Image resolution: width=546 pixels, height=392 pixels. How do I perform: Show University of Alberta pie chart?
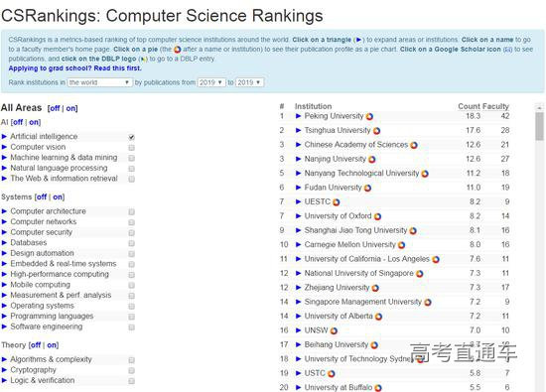point(378,317)
